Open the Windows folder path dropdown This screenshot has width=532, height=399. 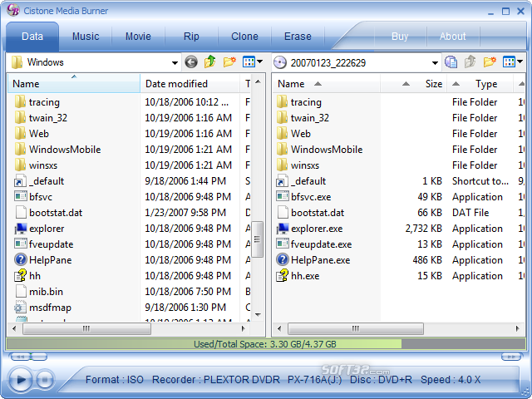coord(175,63)
